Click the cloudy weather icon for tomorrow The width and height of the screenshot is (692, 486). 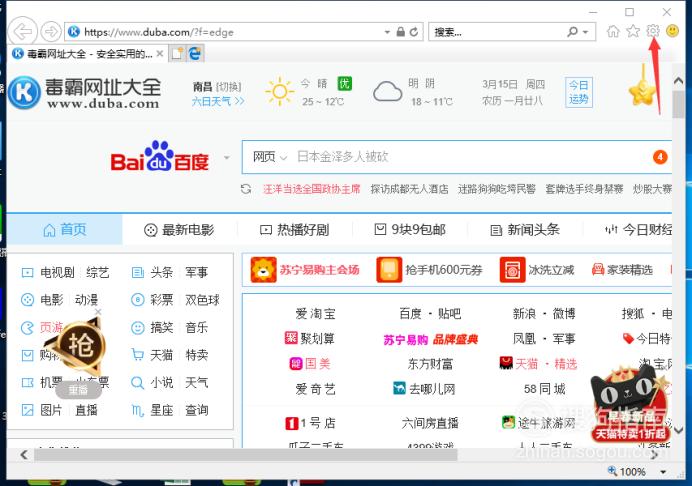click(387, 92)
